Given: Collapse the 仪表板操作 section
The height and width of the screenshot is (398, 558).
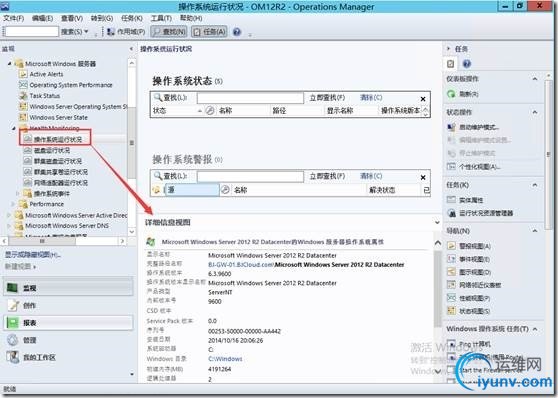Looking at the screenshot, I should 535,79.
